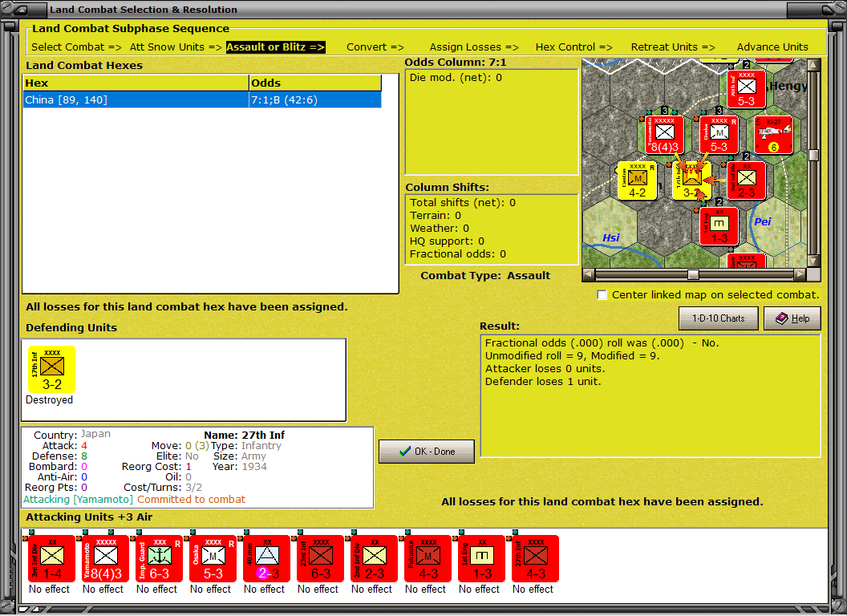Click the 5-3 infantry counter near Hengyang
This screenshot has height=616, width=847.
pos(747,89)
